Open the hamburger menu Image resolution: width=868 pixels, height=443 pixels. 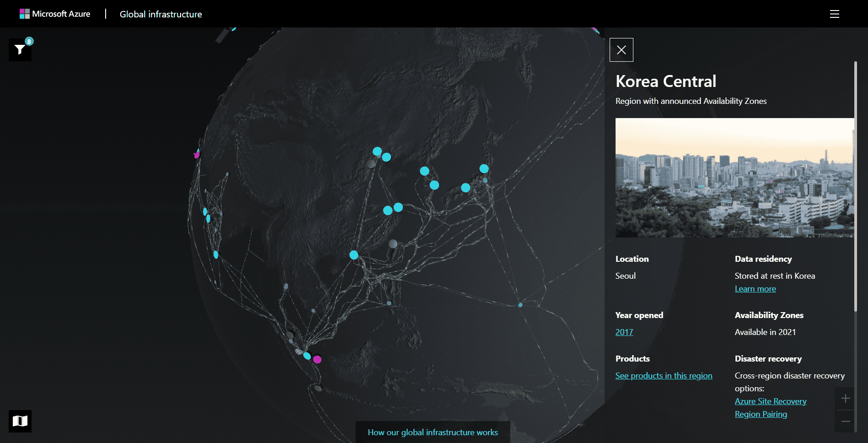coord(835,14)
